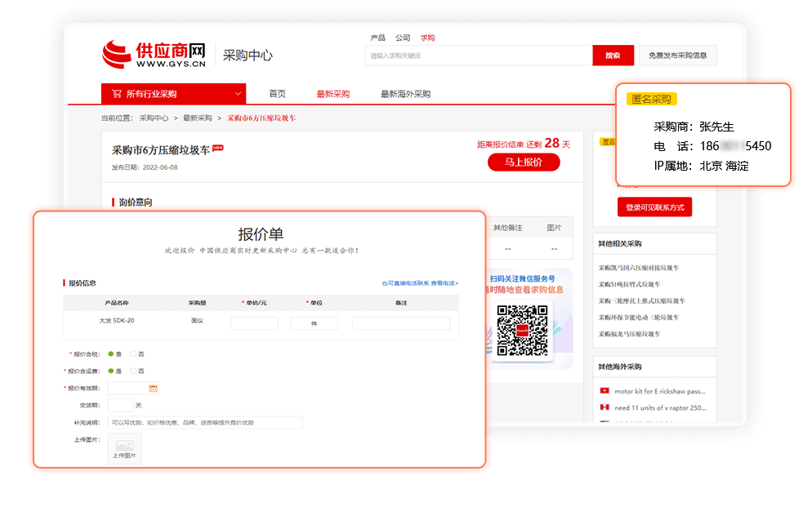The height and width of the screenshot is (525, 812).
Task: Open the calendar icon for 报价有效期
Action: (x=153, y=388)
